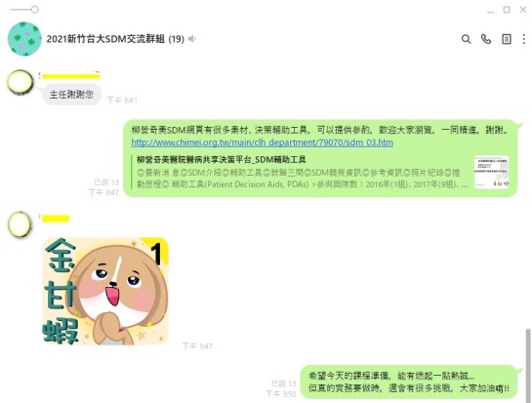The height and width of the screenshot is (403, 532).
Task: Click the link preview thumbnail image
Action: [x=491, y=172]
